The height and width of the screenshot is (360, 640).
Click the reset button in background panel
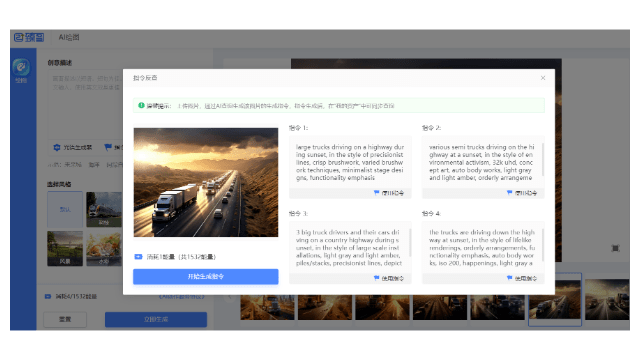(x=65, y=319)
